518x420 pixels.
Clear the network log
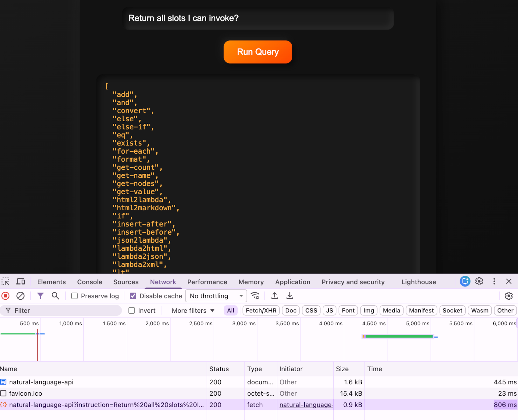pyautogui.click(x=20, y=296)
